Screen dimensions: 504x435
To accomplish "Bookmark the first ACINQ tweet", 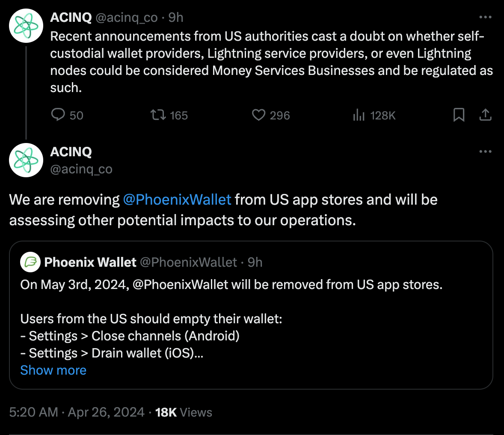I will pyautogui.click(x=459, y=115).
